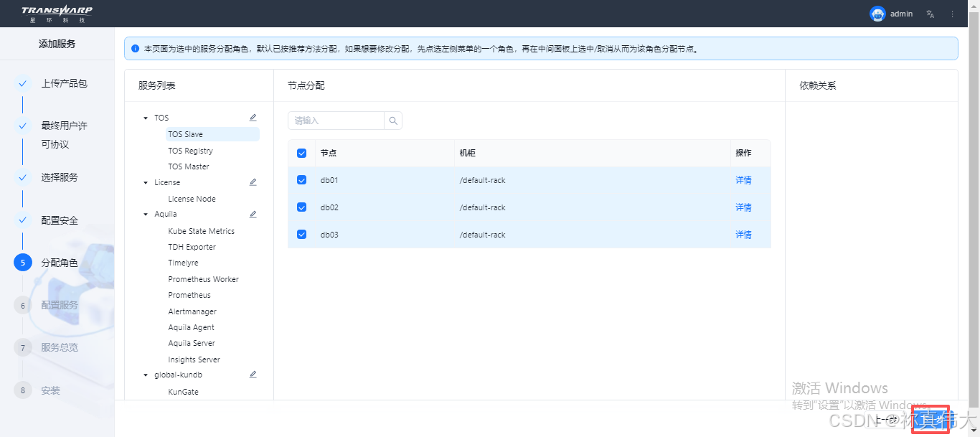Image resolution: width=980 pixels, height=437 pixels.
Task: Select the Prometheus role
Action: 189,295
